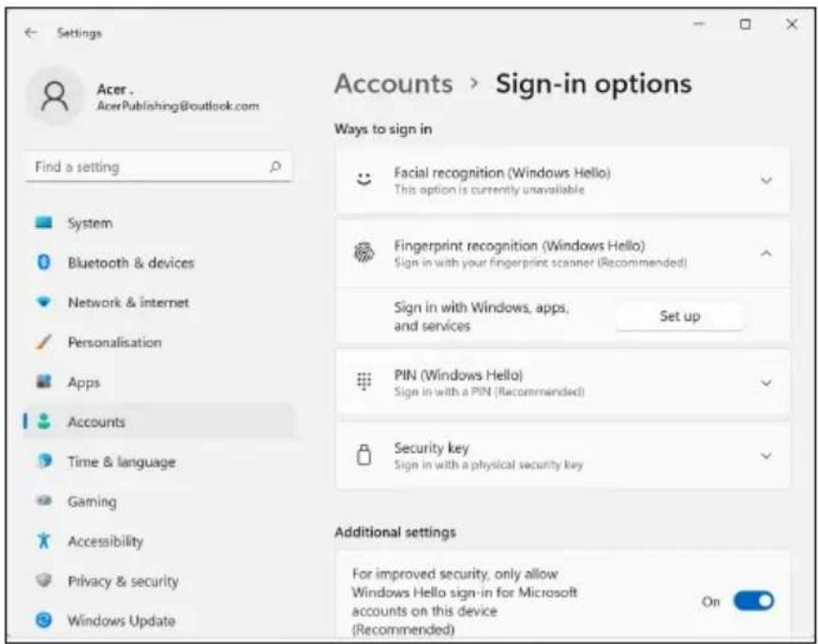
Task: Click 'Ways to sign in' heading
Action: [x=383, y=129]
